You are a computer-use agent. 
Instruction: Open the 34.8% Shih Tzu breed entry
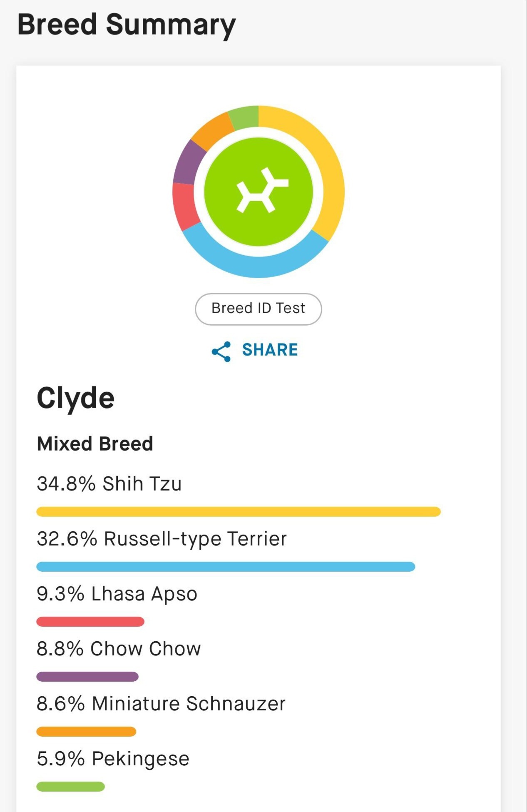point(109,484)
